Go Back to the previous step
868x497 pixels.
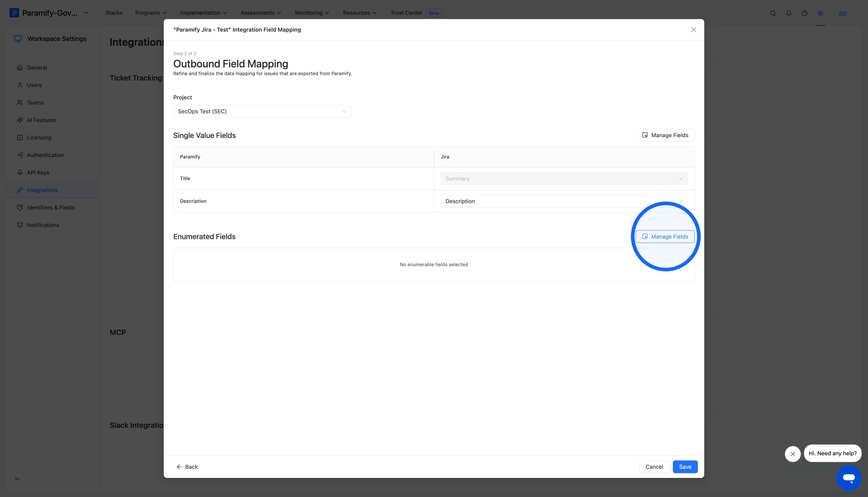[x=187, y=467]
